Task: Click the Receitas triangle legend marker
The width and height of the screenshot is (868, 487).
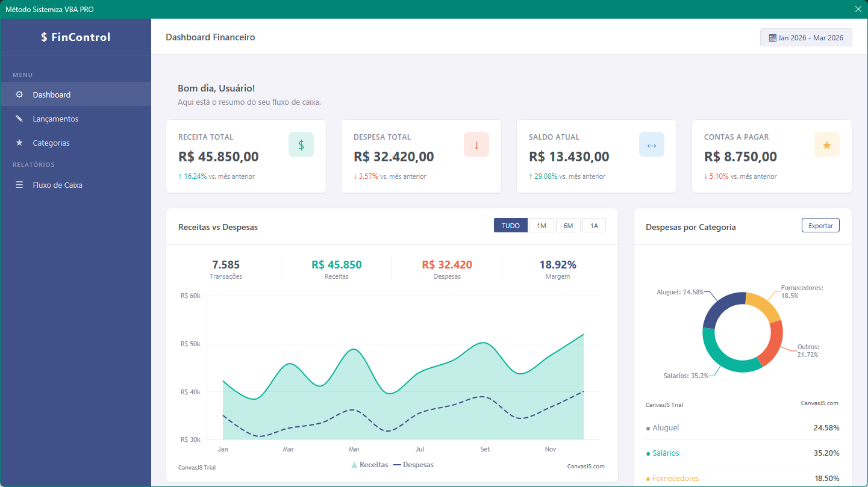Action: [x=354, y=465]
